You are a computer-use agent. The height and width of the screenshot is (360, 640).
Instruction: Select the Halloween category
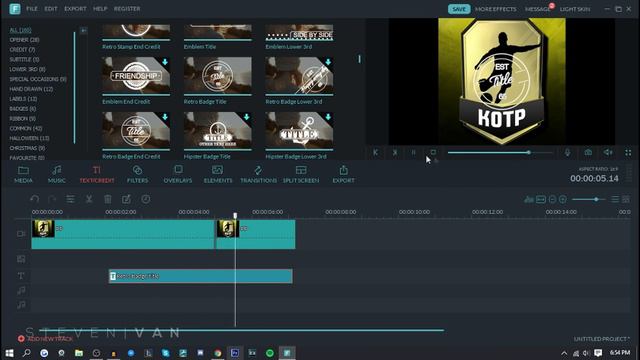[29, 138]
